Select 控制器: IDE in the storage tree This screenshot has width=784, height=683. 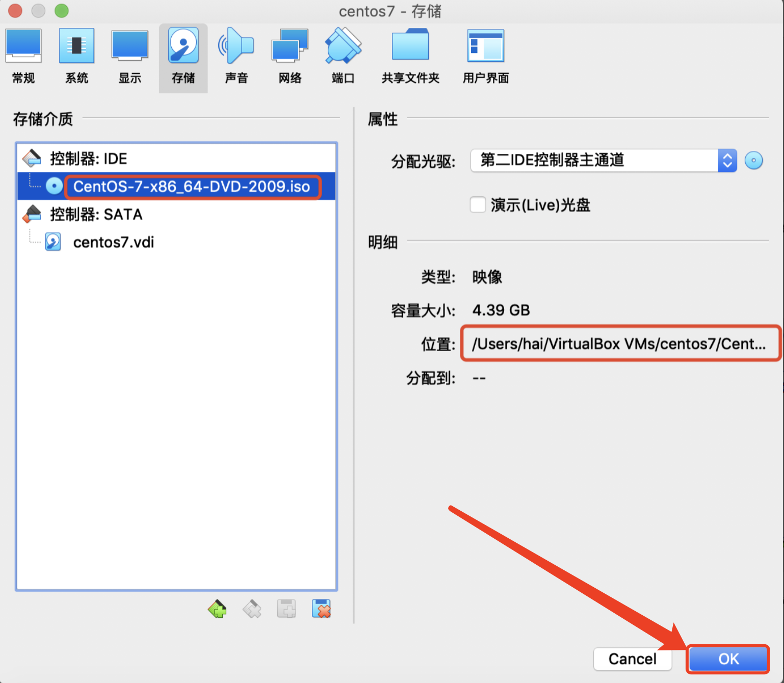coord(176,159)
